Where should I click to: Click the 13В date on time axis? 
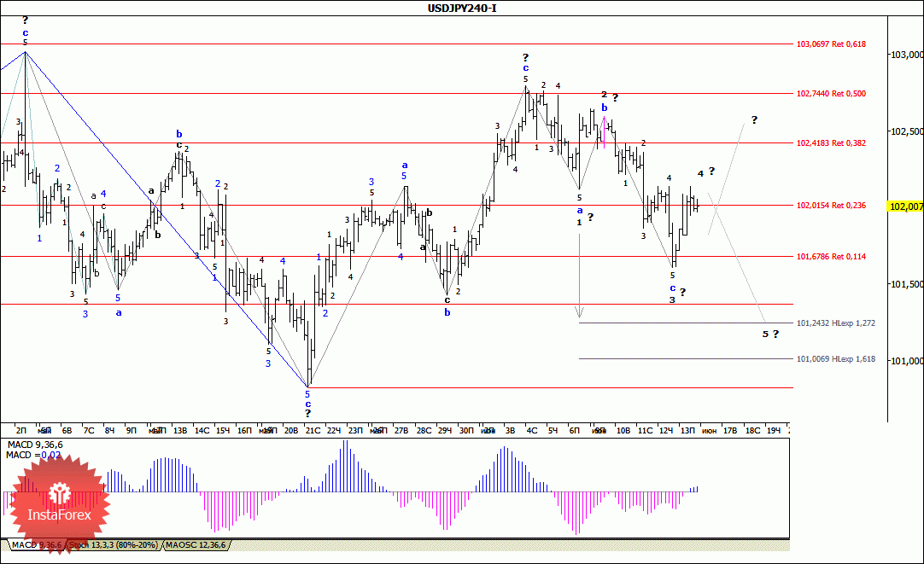pos(179,431)
